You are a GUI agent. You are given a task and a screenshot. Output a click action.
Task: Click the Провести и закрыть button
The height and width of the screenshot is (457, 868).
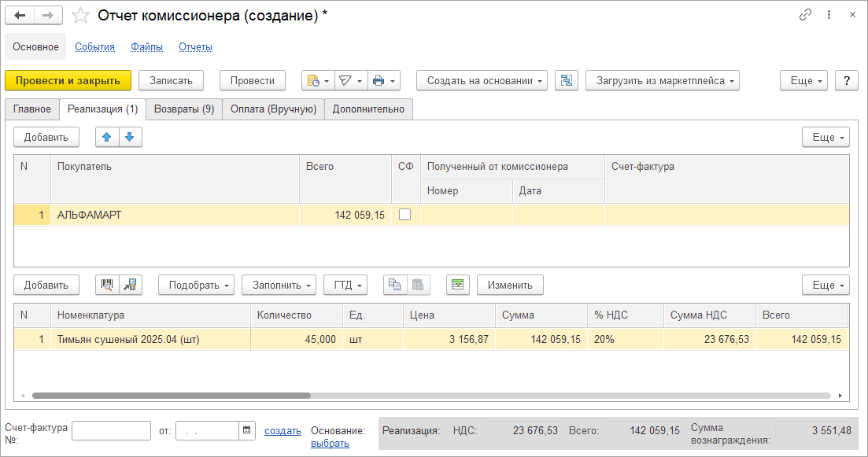[68, 80]
